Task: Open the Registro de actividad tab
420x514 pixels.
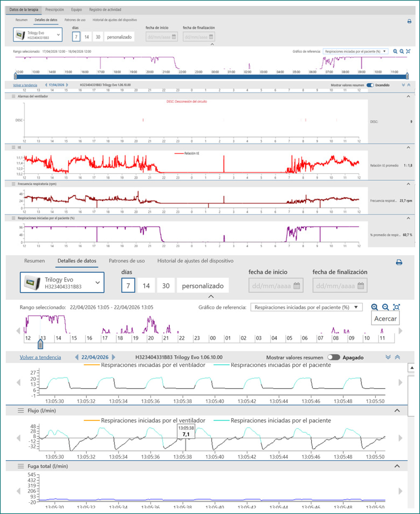Action: (105, 10)
